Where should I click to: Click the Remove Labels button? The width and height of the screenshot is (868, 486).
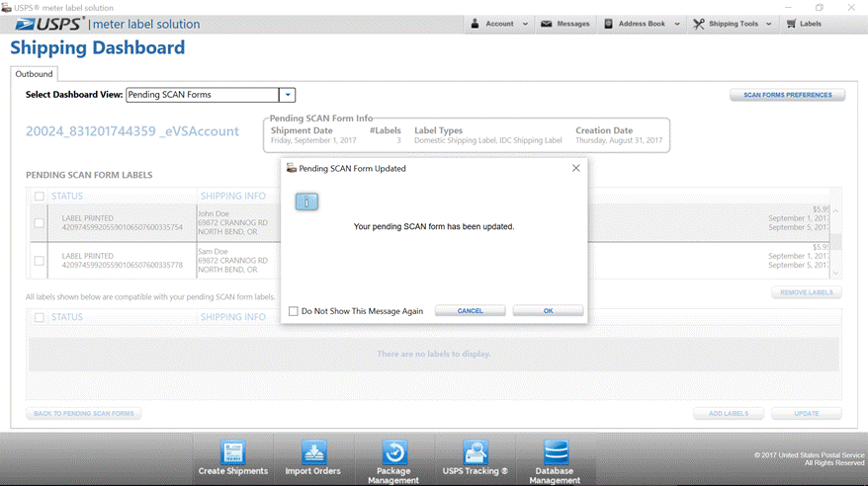tap(807, 292)
